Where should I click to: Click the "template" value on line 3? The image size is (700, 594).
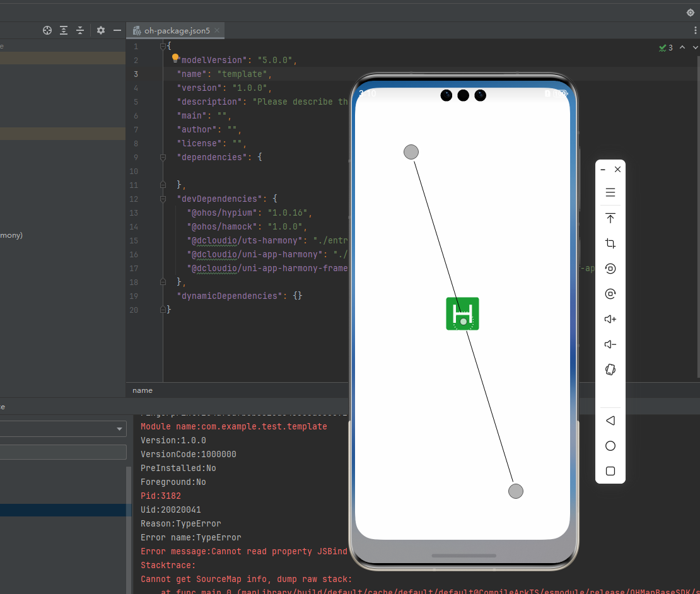coord(242,74)
